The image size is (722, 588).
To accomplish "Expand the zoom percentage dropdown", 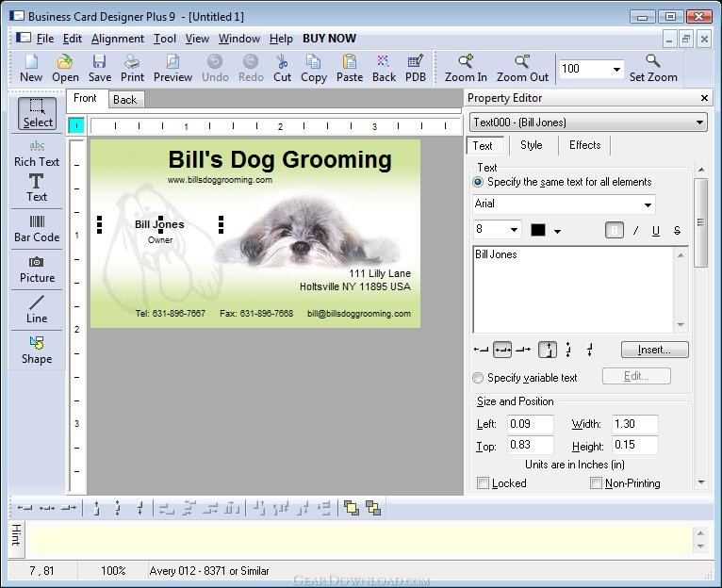I will tap(616, 70).
